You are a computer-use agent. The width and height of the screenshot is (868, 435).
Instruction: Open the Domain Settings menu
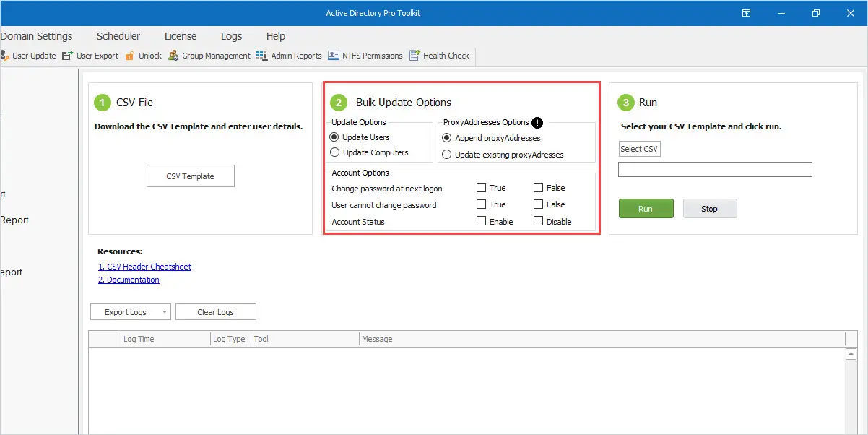coord(36,36)
